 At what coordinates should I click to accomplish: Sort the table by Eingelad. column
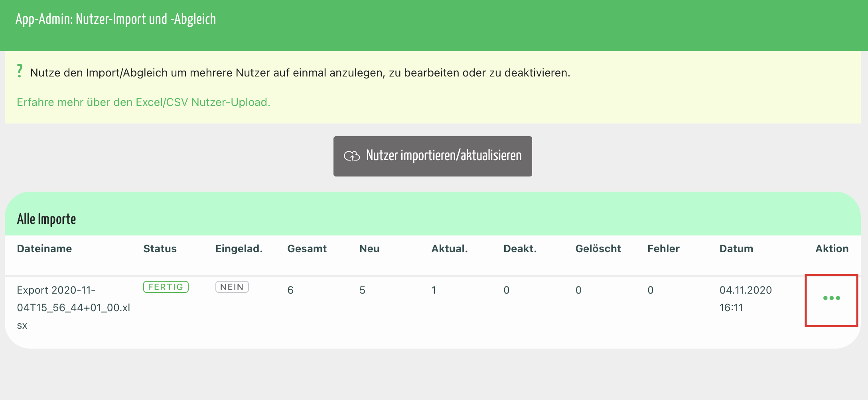click(x=239, y=248)
